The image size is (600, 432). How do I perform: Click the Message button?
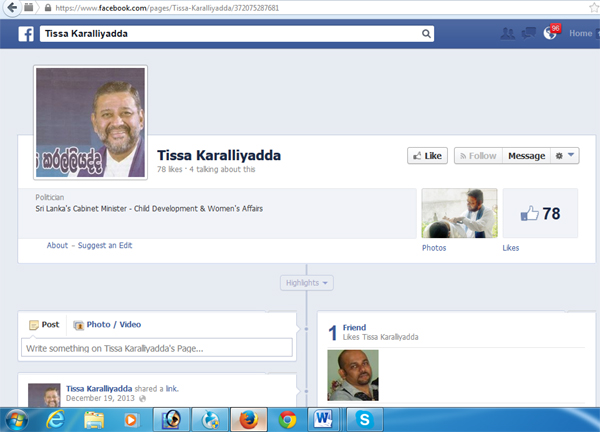click(x=527, y=156)
